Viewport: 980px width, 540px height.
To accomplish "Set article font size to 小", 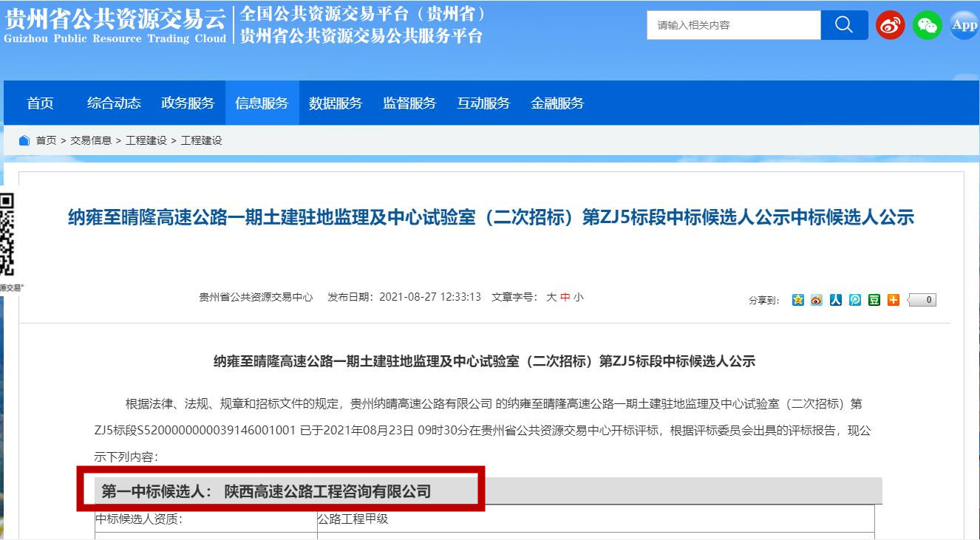I will (x=578, y=297).
